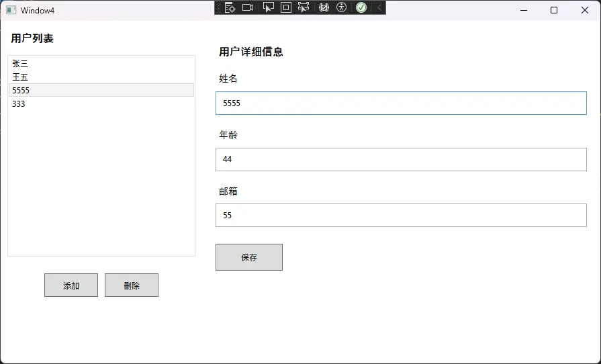This screenshot has height=364, width=601.
Task: Open Live Visual Tree from debug toolbar
Action: (230, 7)
